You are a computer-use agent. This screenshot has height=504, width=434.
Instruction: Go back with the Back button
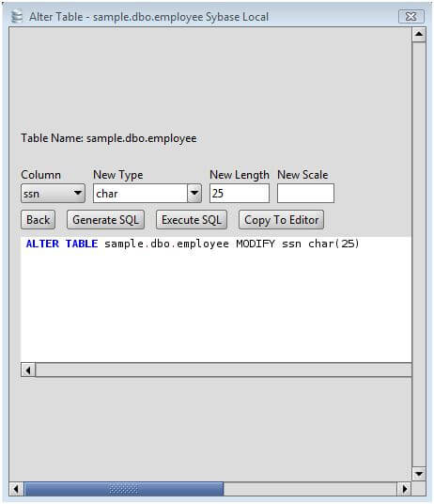(x=39, y=220)
